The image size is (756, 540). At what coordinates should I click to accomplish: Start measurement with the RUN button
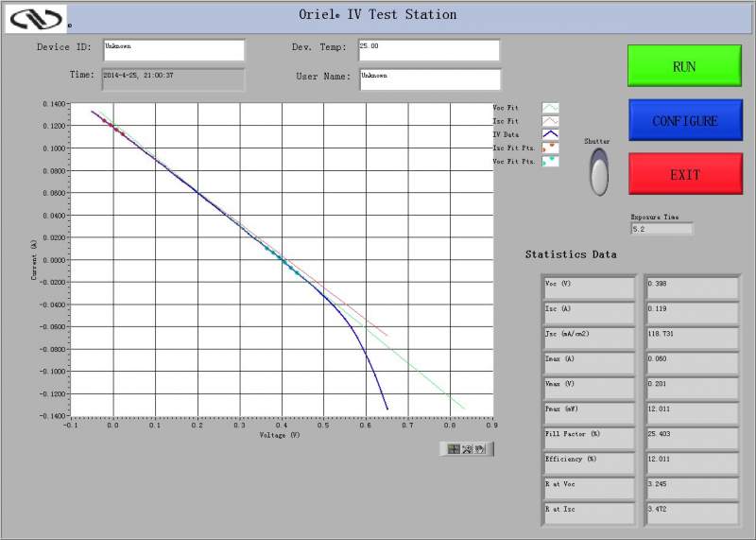point(684,66)
